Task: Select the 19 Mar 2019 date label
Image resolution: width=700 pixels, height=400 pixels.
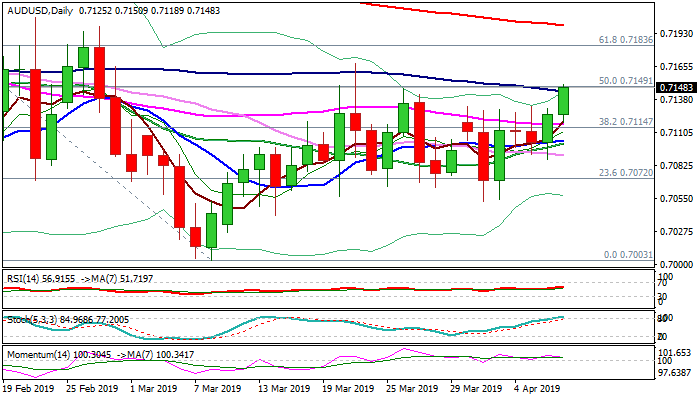Action: [x=345, y=388]
